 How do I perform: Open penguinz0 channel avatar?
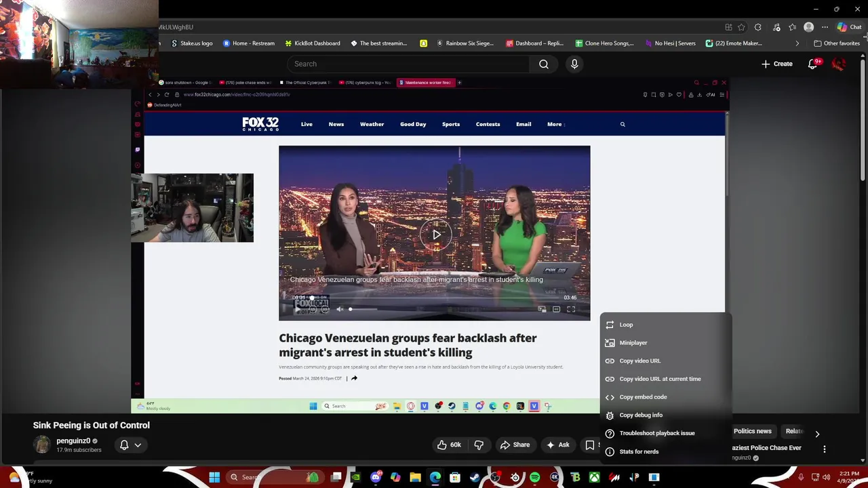click(x=42, y=445)
